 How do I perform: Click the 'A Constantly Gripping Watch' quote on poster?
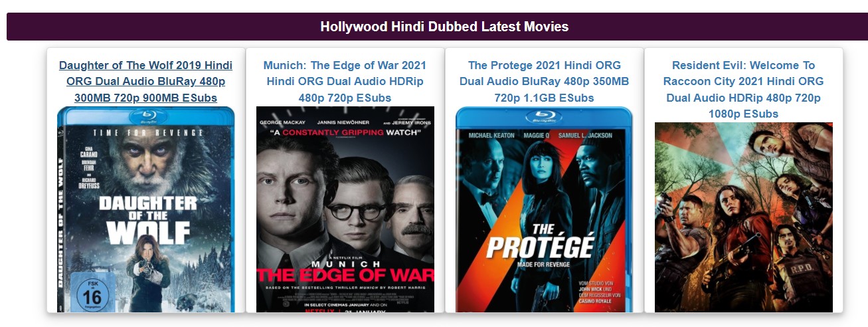[345, 133]
